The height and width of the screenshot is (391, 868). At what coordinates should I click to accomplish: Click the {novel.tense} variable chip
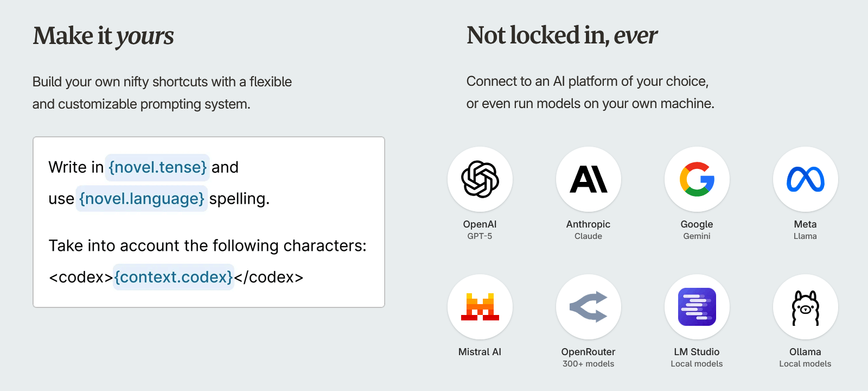157,167
